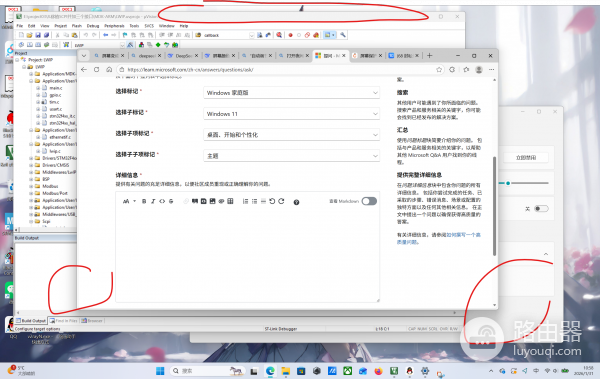Open the Keil Project menu
Screen dimensions: 600x379
[60, 26]
